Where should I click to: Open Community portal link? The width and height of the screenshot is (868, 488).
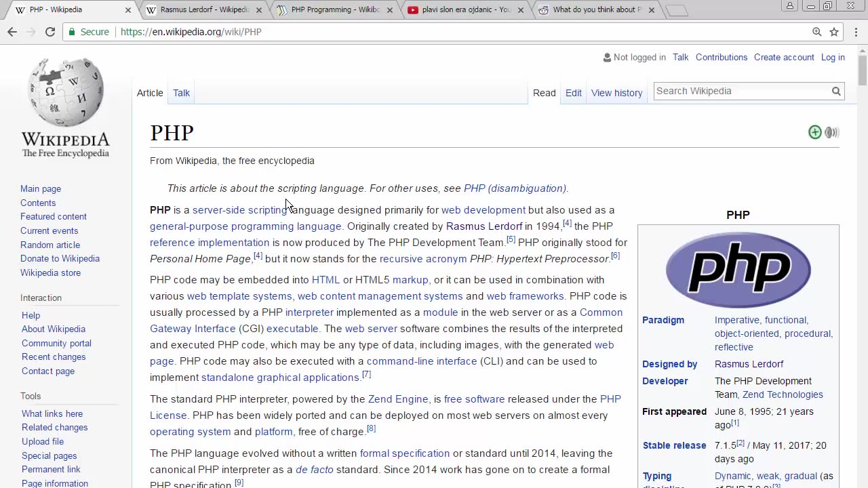(x=56, y=344)
